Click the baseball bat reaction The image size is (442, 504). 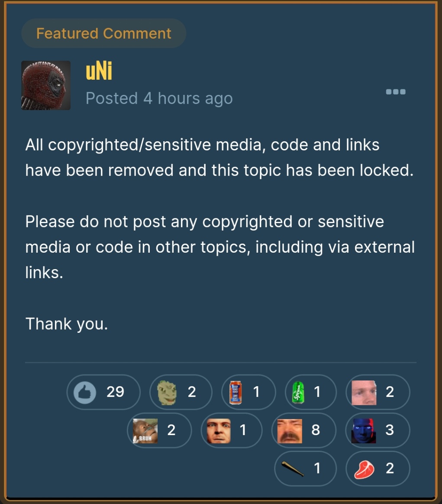pos(305,468)
